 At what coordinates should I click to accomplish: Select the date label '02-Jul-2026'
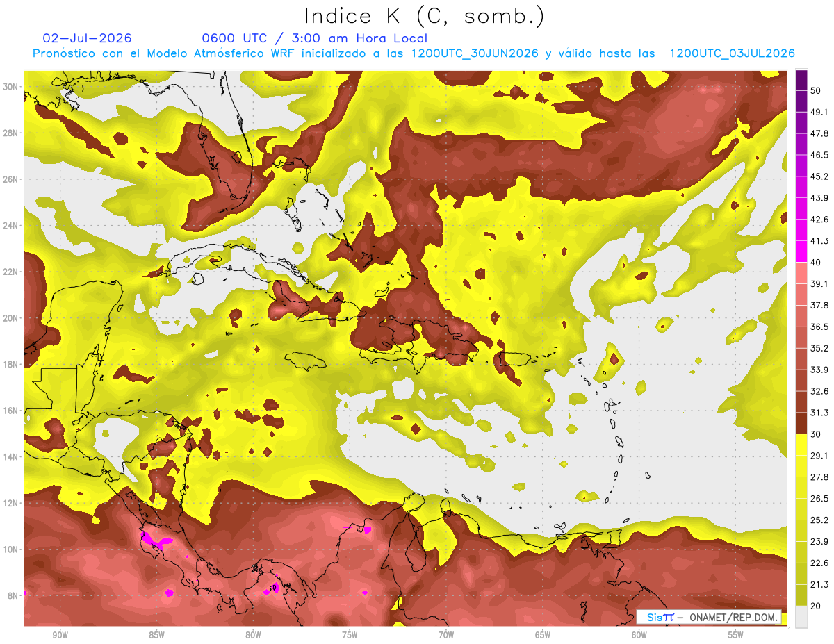(88, 38)
